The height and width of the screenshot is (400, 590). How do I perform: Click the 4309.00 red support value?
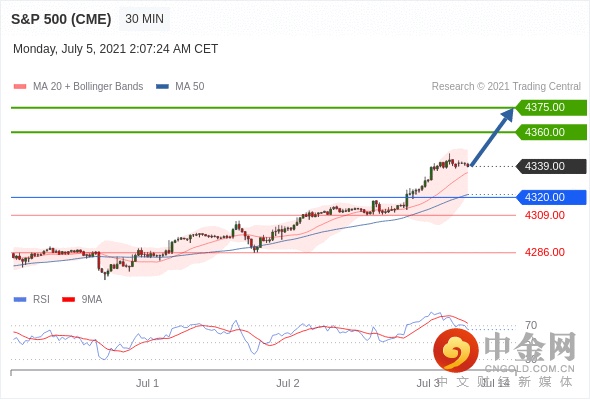coord(545,216)
